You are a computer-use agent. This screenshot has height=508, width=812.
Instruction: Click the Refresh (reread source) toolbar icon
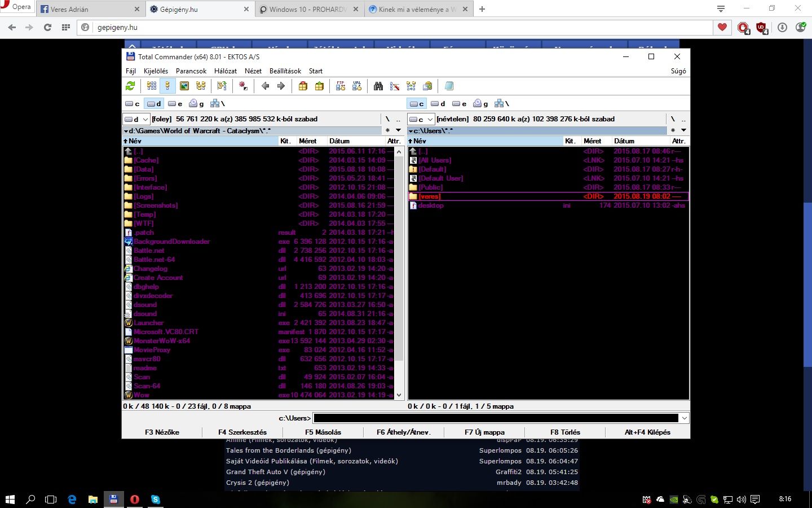point(130,86)
